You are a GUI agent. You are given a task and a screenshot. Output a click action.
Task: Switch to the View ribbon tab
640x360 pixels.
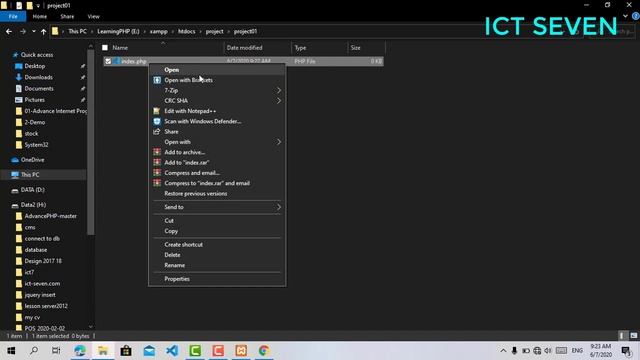coord(93,16)
